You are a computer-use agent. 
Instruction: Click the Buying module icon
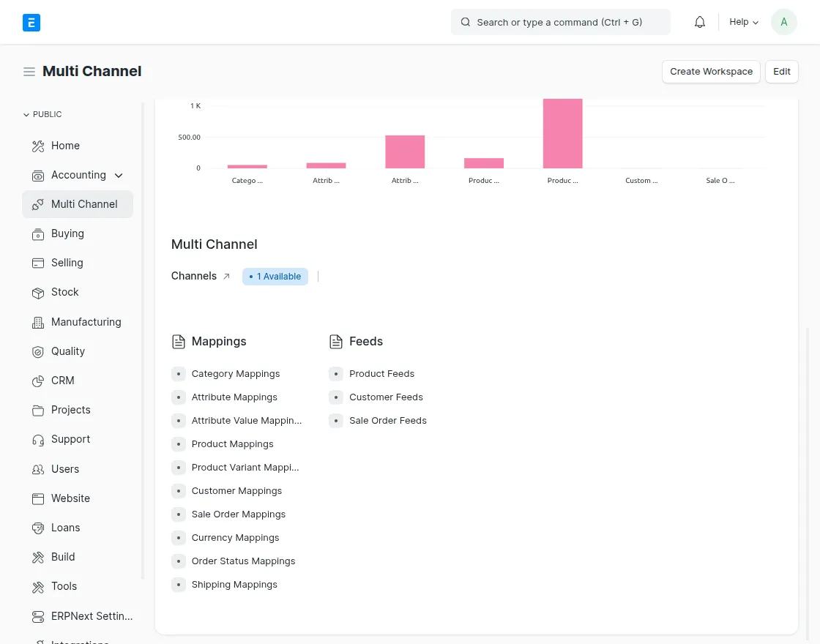tap(38, 233)
